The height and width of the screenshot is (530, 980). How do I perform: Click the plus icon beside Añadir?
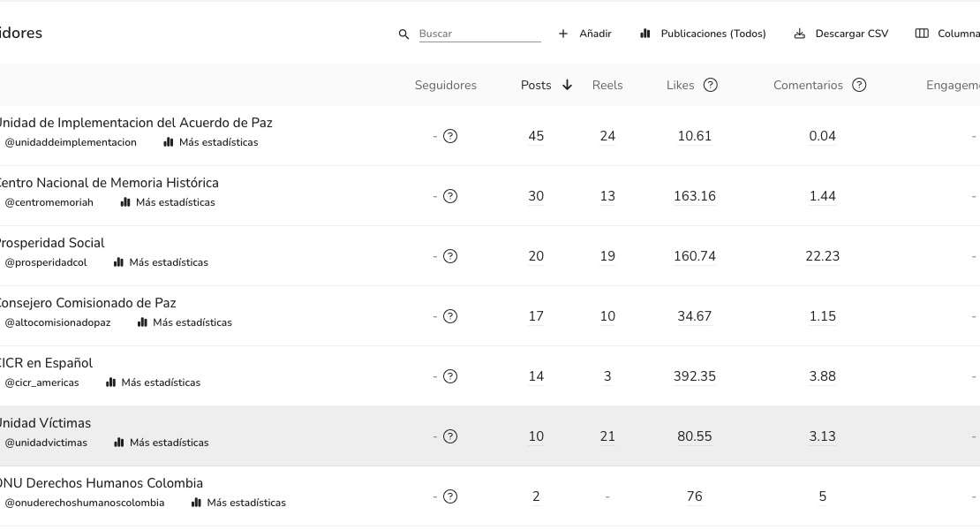[563, 34]
